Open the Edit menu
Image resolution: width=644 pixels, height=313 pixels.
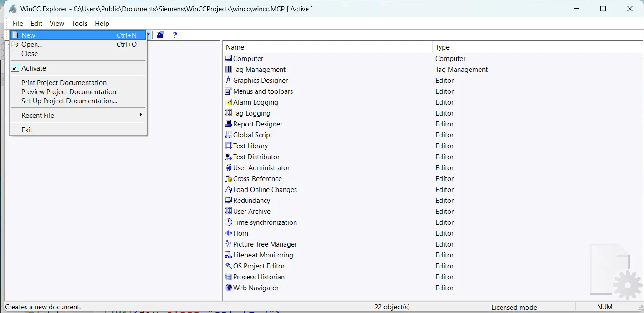tap(36, 23)
